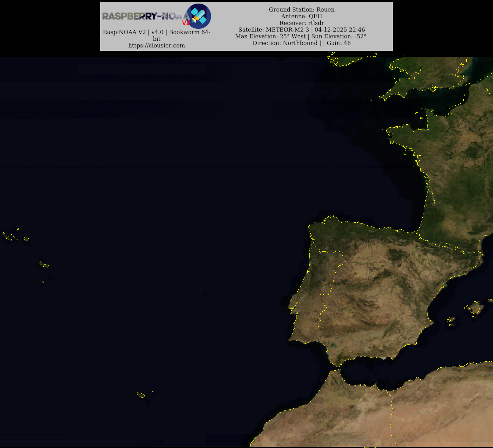The image size is (493, 448).
Task: Click the Ground Station: Rouen label
Action: 301,10
